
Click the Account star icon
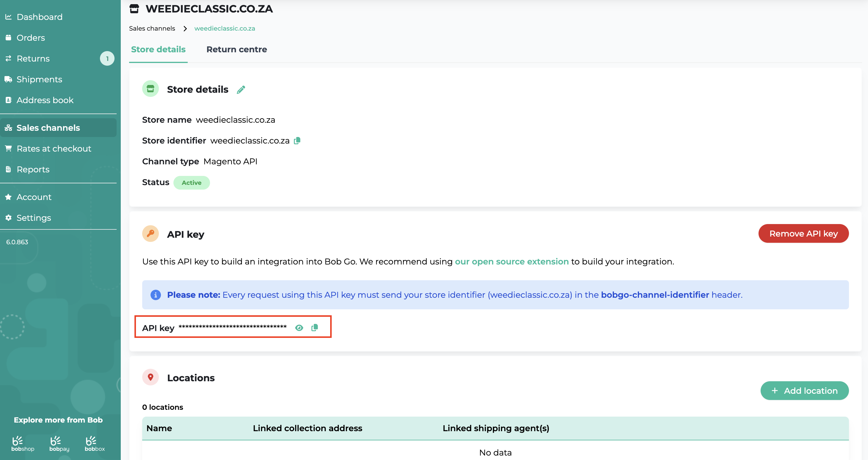(x=8, y=197)
